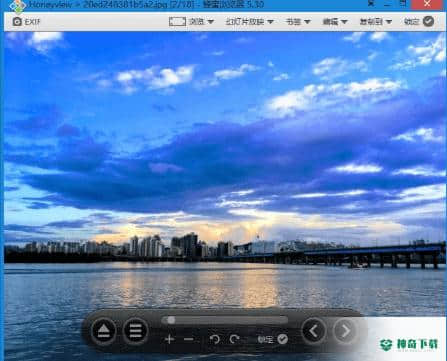Open the 复制到 copy-to dropdown
Viewport: 447px width, 361px height.
coord(375,22)
